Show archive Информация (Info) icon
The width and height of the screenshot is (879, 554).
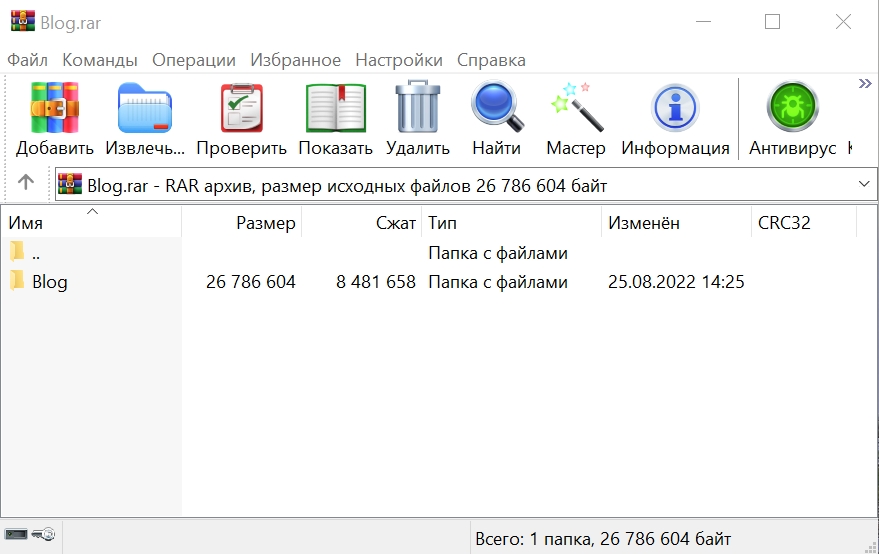[675, 108]
